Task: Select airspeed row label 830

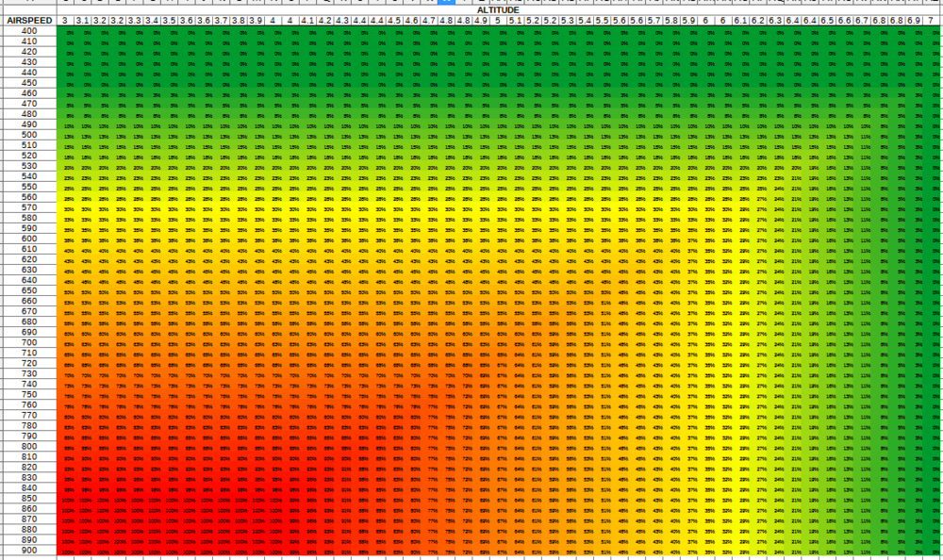Action: 29,478
